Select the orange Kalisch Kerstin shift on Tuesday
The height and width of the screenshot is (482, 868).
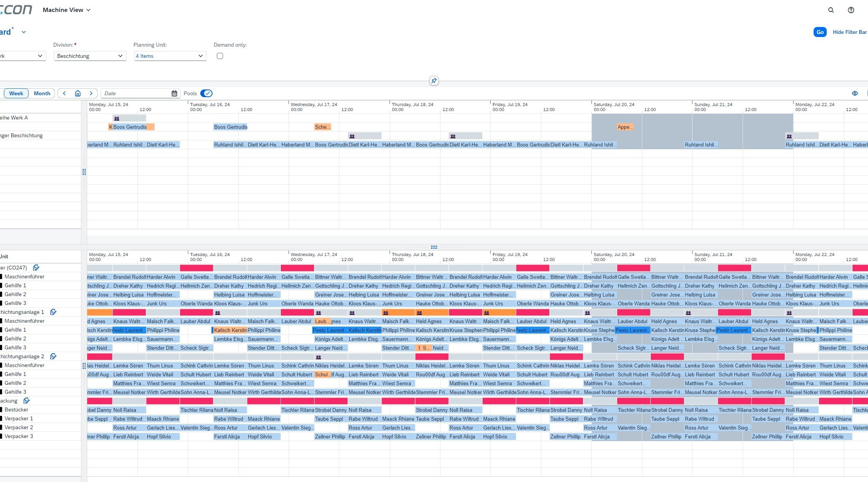click(x=230, y=330)
